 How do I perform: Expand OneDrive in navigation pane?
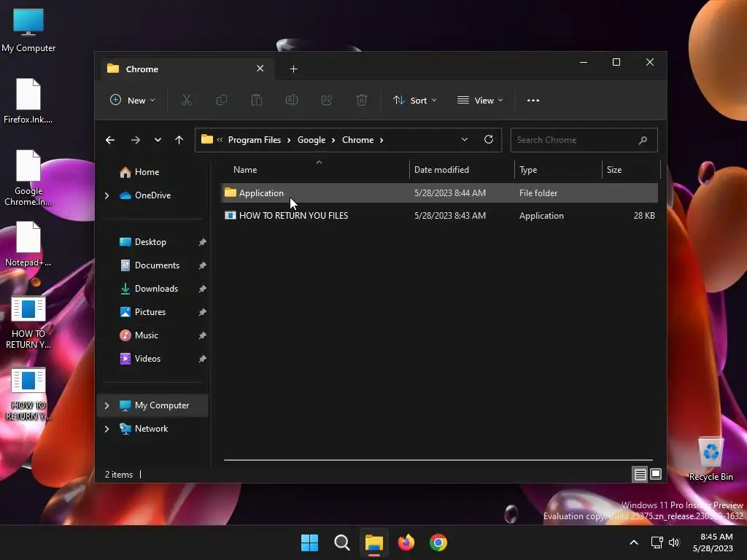tap(107, 195)
